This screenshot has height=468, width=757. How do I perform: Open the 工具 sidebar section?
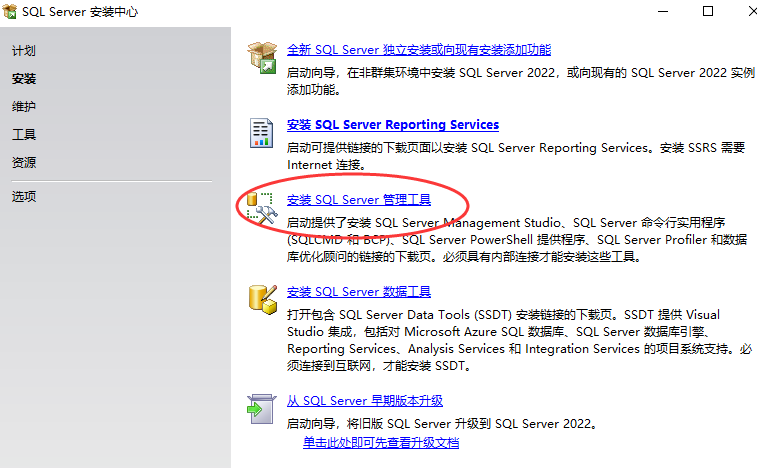24,134
